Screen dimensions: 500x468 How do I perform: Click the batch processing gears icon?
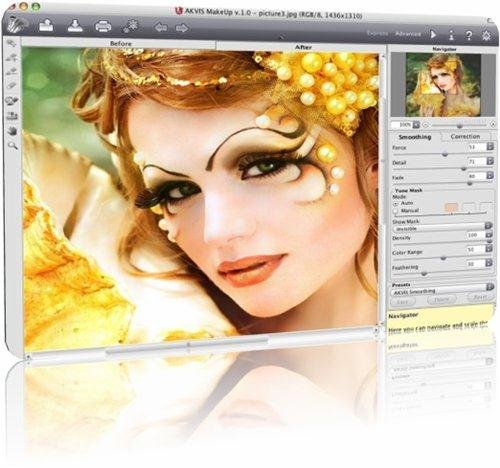[130, 26]
